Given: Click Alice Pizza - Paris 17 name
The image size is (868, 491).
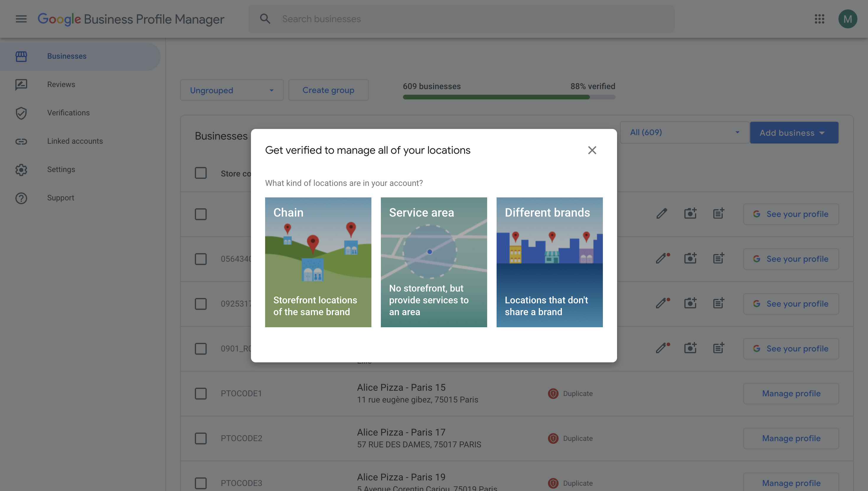Looking at the screenshot, I should [401, 432].
